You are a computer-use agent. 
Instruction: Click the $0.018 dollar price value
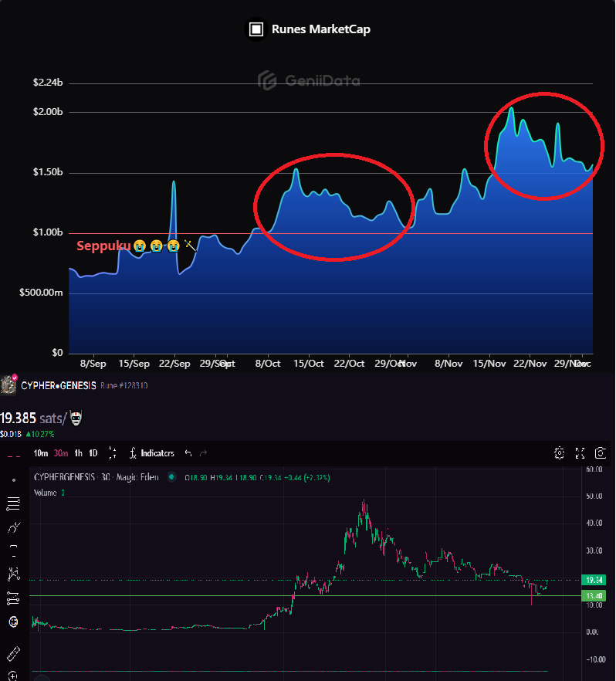pyautogui.click(x=10, y=434)
